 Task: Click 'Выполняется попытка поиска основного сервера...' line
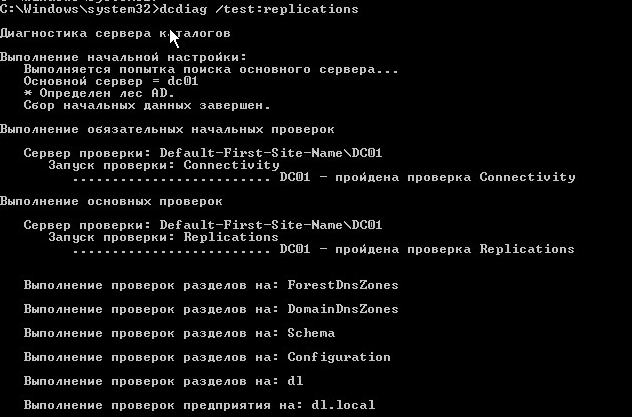[211, 69]
